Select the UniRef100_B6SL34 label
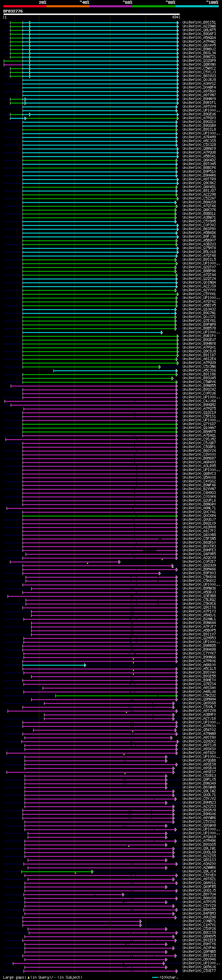The image size is (222, 980). coord(199,53)
